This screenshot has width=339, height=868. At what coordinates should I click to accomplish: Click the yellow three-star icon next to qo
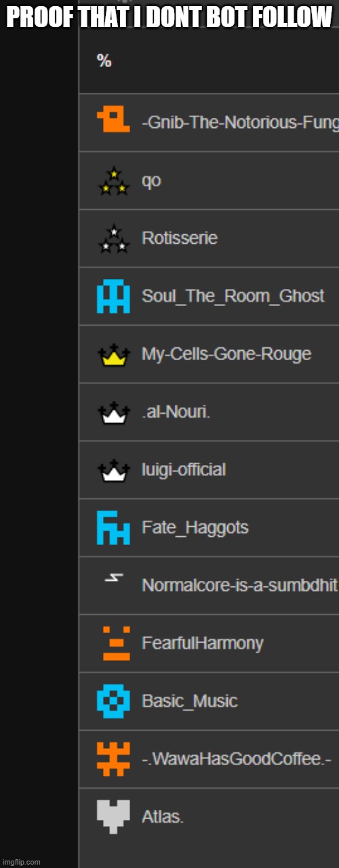[113, 181]
